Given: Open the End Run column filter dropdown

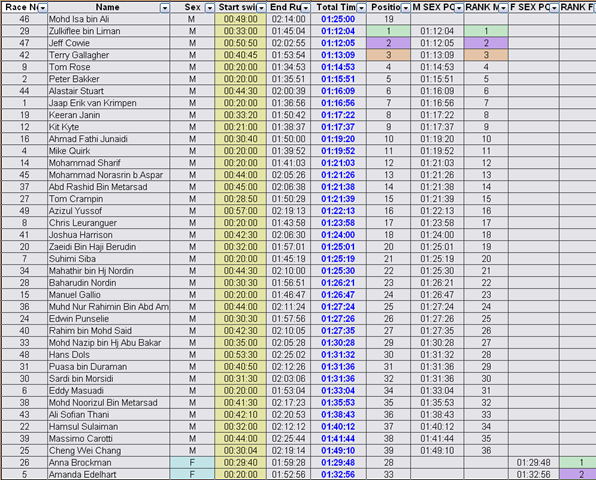Looking at the screenshot, I should pyautogui.click(x=305, y=8).
